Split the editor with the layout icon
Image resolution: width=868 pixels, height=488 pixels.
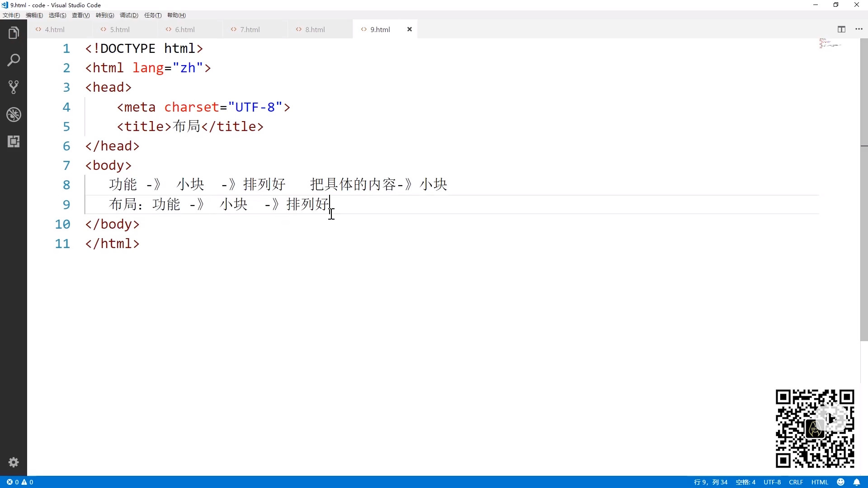click(841, 29)
